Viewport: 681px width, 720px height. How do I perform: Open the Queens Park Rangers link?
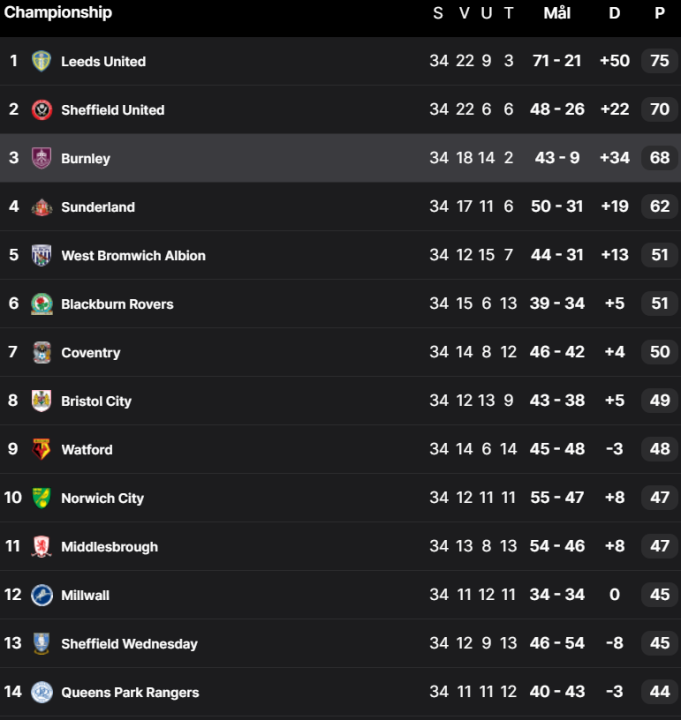tap(130, 692)
